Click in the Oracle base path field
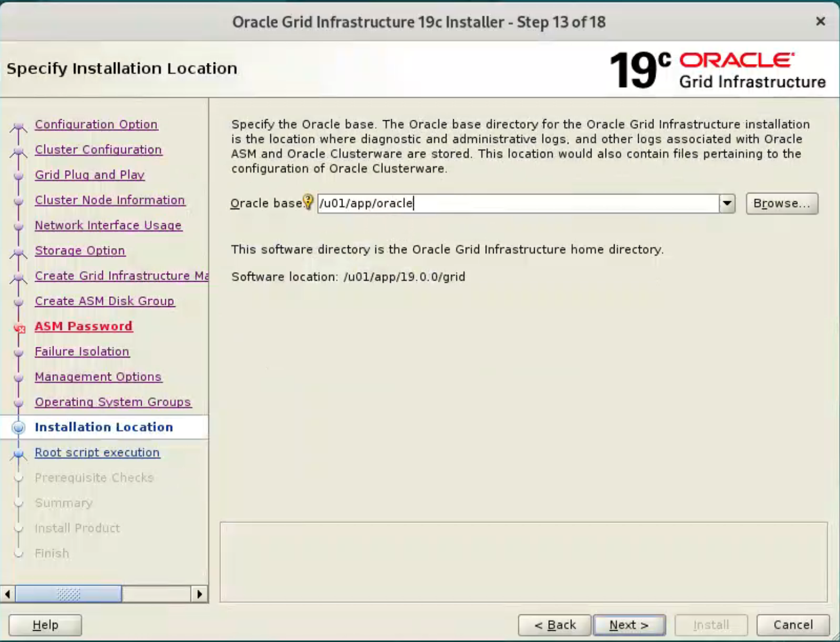The image size is (840, 642). [x=518, y=203]
